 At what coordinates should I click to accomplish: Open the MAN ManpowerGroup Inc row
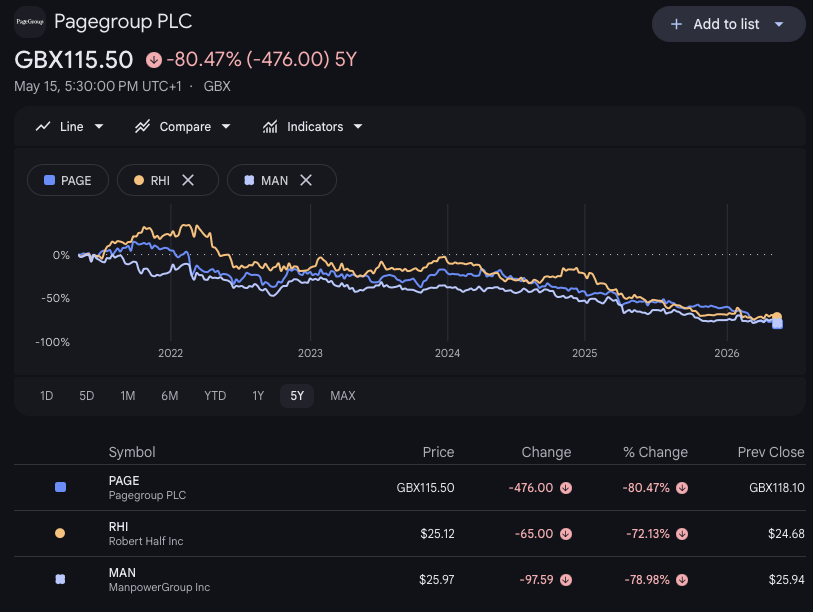point(409,580)
